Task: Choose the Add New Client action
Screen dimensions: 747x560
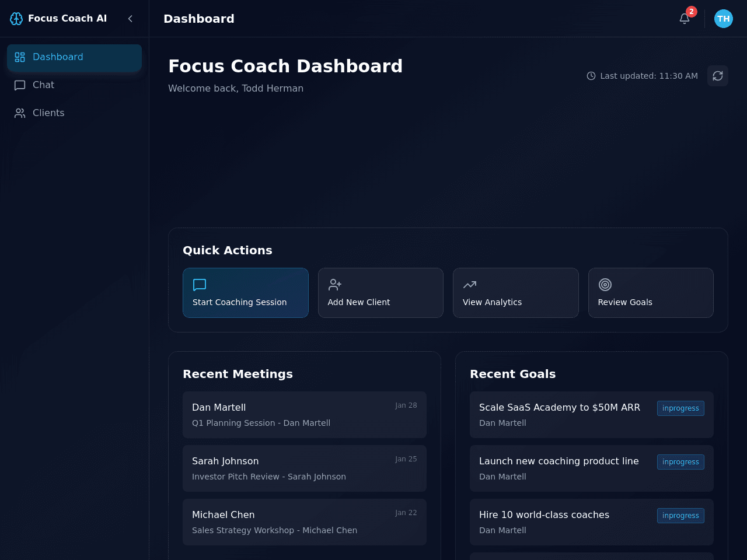Action: [381, 293]
